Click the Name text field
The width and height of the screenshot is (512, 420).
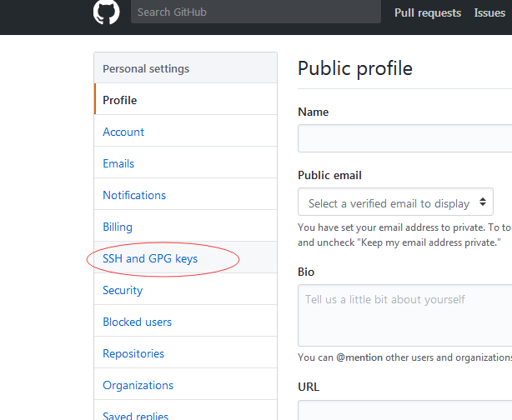(x=404, y=138)
